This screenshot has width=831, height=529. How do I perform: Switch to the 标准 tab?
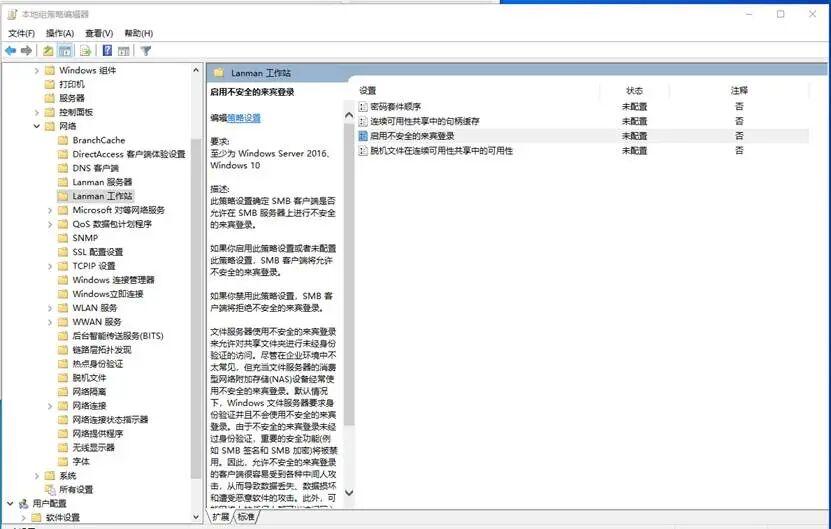point(245,516)
